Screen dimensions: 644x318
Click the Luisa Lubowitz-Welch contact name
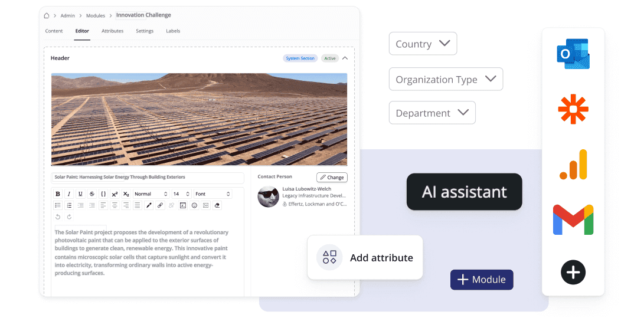pos(307,189)
